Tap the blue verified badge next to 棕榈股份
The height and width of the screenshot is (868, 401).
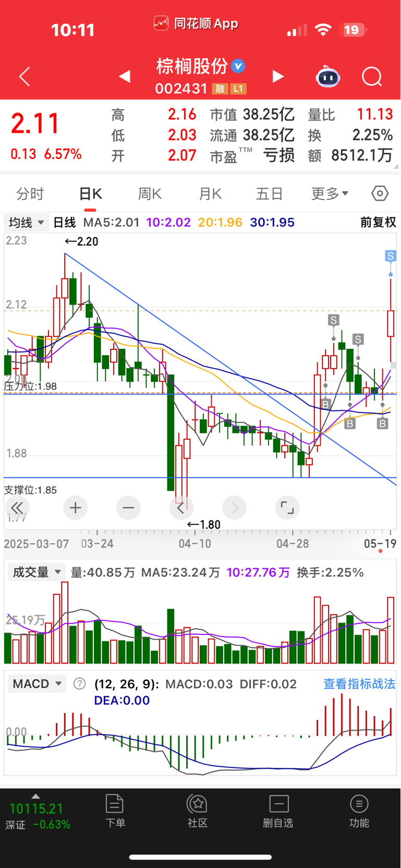pos(238,66)
